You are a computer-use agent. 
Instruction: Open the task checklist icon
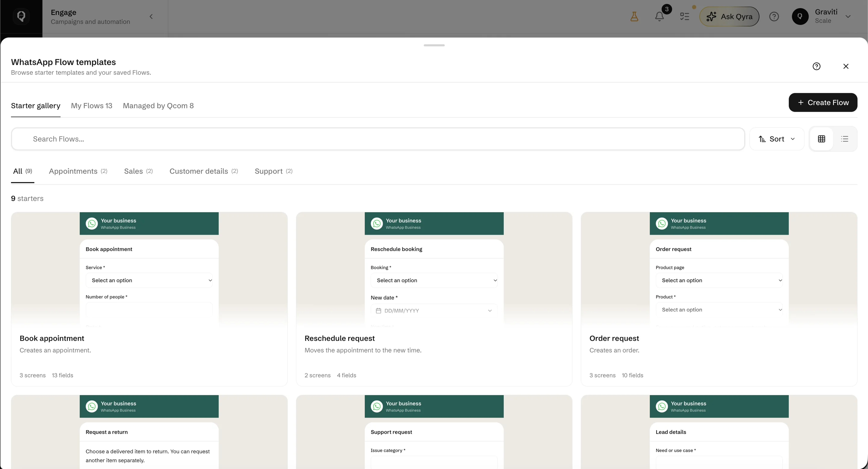coord(685,17)
